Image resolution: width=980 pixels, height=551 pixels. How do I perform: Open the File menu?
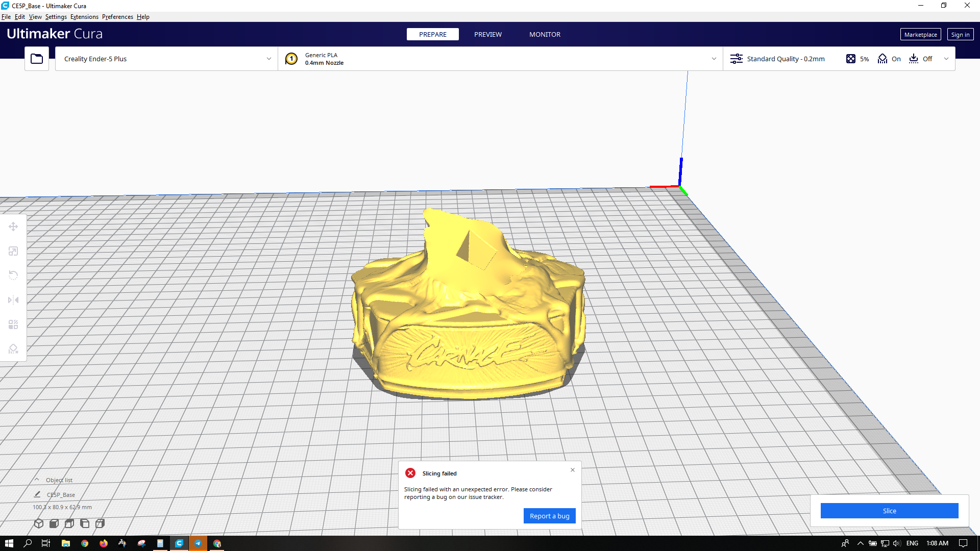pos(6,17)
